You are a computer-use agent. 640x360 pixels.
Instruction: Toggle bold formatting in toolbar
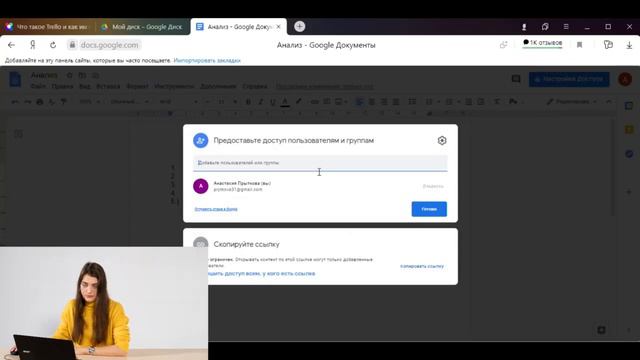pyautogui.click(x=248, y=102)
